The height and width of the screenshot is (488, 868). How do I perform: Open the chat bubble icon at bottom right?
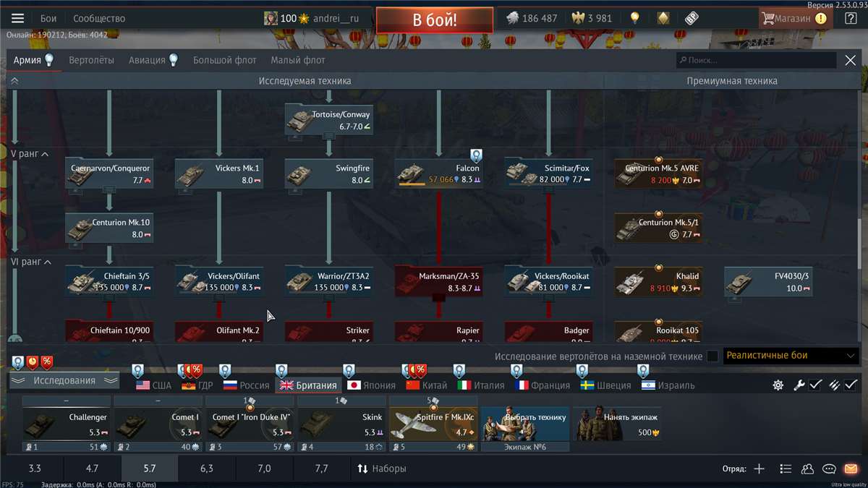[x=830, y=468]
